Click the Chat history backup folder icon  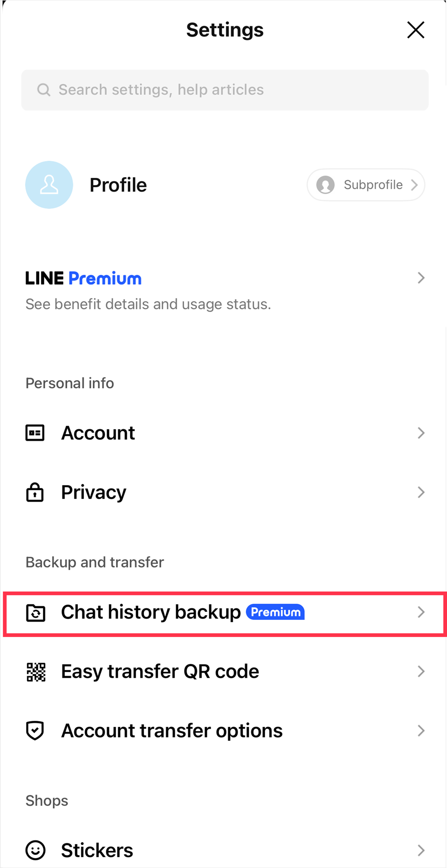[x=36, y=613]
